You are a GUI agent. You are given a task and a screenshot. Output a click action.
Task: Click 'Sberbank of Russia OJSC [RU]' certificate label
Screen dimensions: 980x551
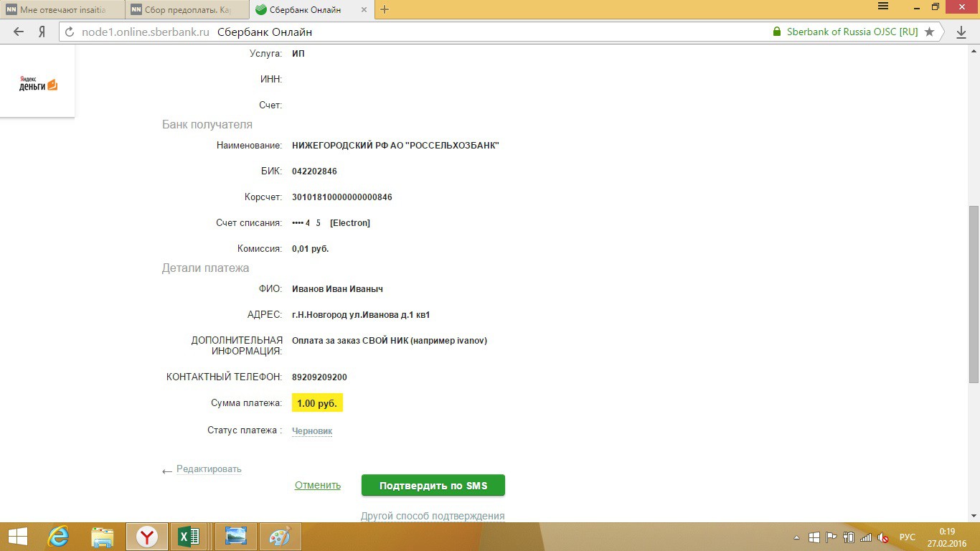tap(852, 32)
